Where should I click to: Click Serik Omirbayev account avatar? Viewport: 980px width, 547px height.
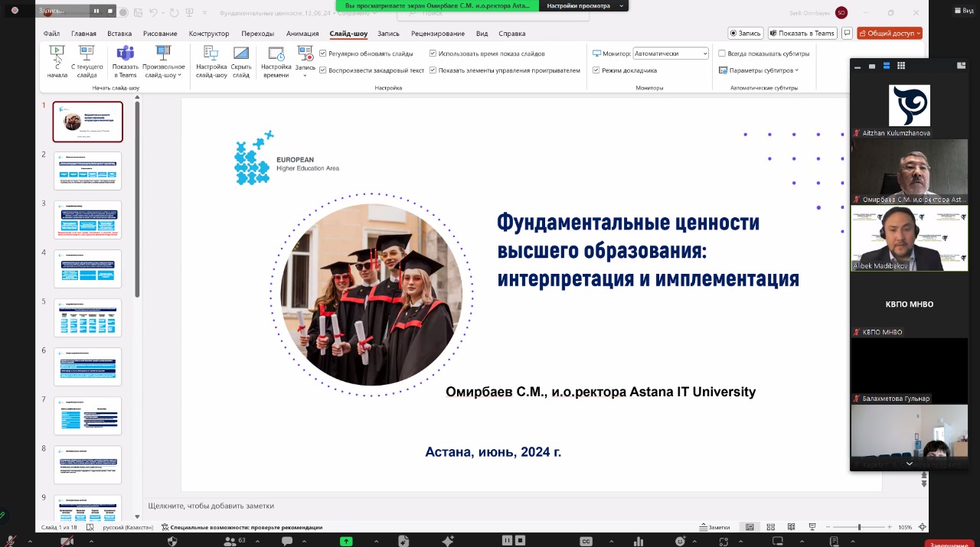(841, 12)
